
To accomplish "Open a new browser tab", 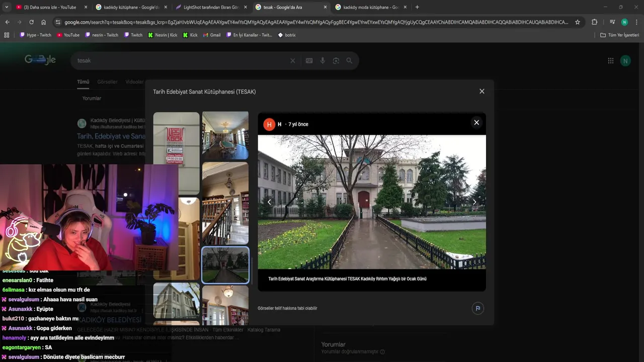I will point(417,7).
